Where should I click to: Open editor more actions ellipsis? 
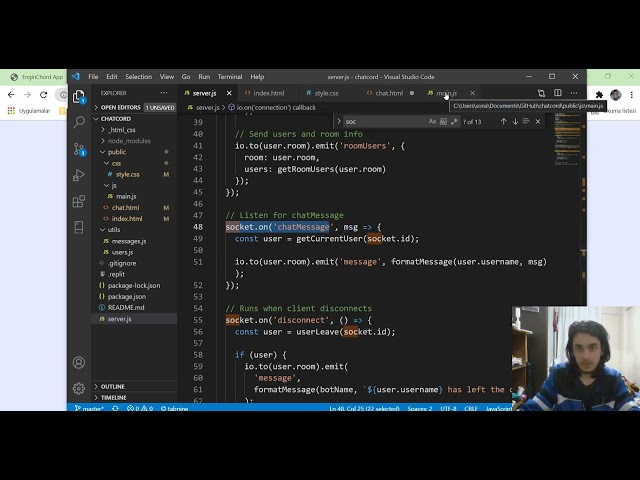tap(574, 93)
